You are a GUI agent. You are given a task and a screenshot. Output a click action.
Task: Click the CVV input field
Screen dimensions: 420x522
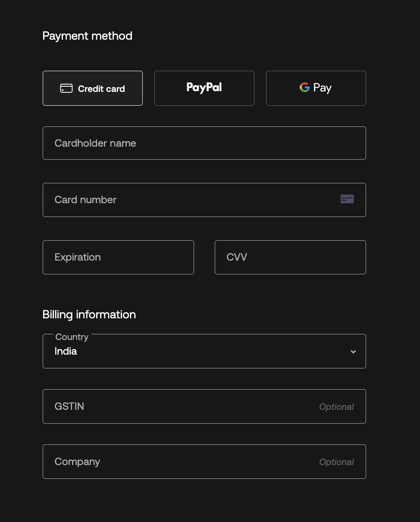290,257
